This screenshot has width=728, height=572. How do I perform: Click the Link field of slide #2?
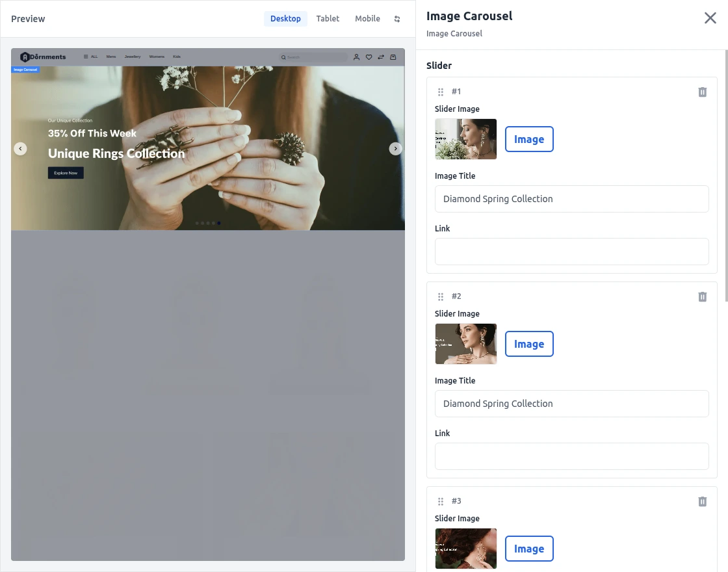click(x=571, y=456)
